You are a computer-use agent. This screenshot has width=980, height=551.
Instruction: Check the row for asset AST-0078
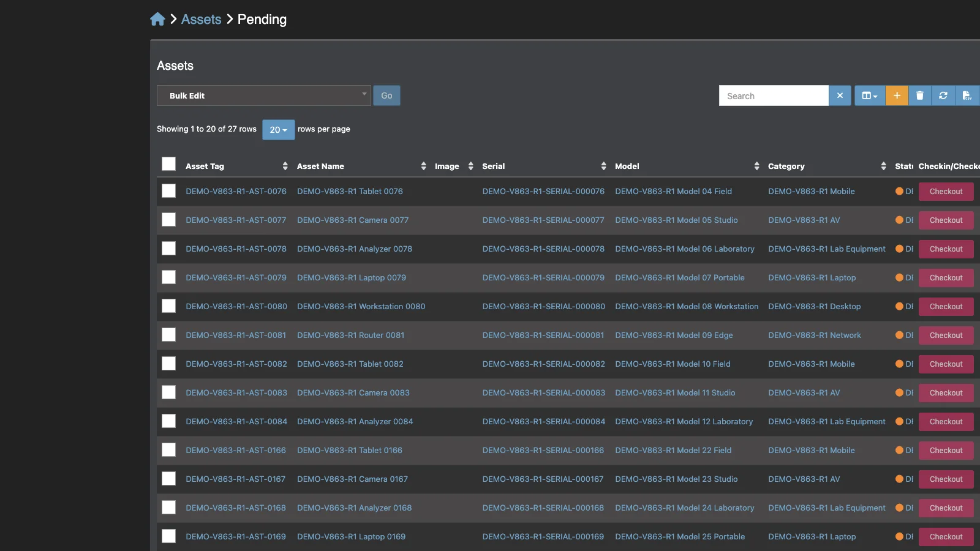pos(168,249)
